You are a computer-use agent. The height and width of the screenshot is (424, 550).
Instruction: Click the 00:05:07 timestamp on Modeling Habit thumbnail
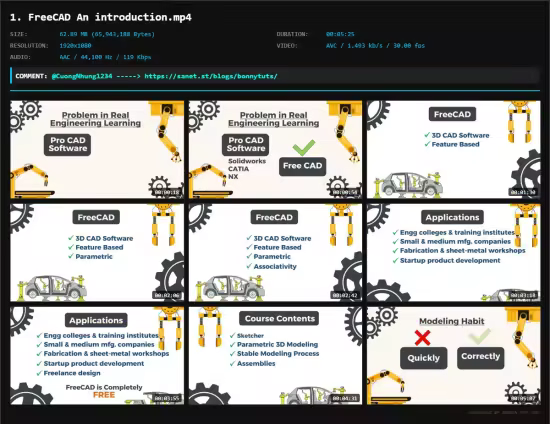click(x=523, y=398)
